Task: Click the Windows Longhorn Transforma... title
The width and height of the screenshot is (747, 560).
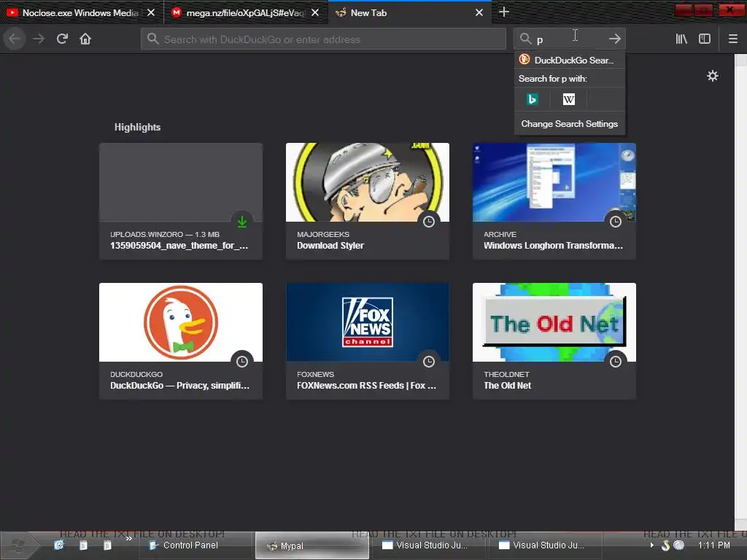Action: click(x=553, y=246)
